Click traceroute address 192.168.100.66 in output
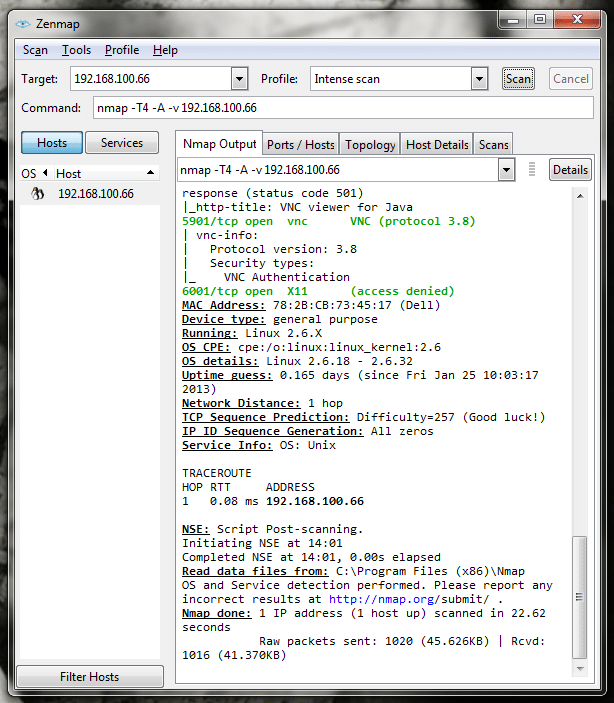The height and width of the screenshot is (703, 614). 315,501
